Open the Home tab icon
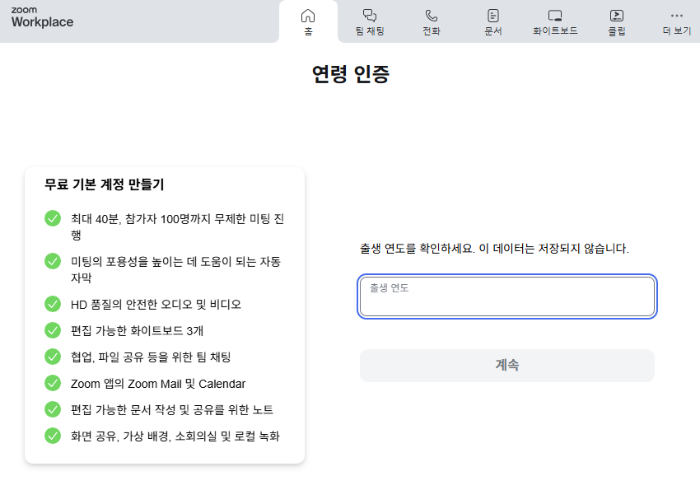Screen dimensions: 700x490 coord(308,16)
